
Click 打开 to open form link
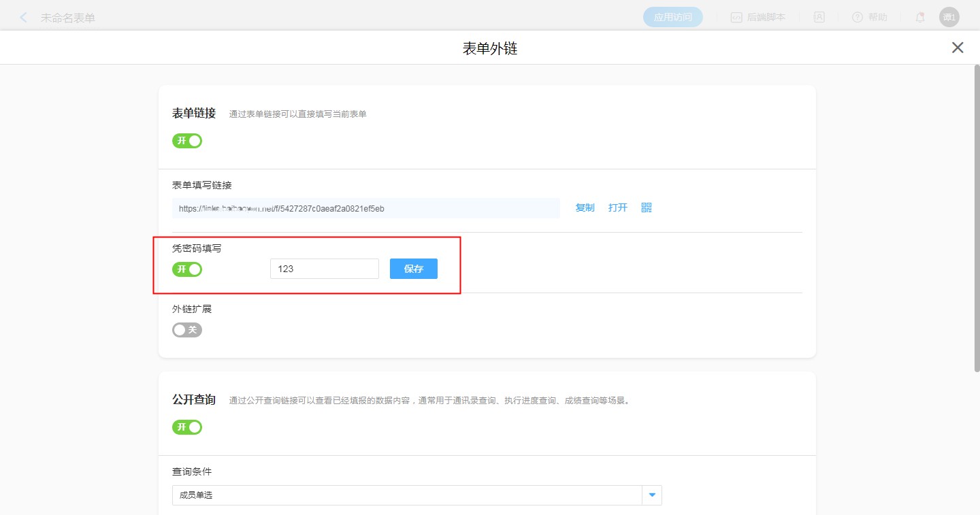coord(617,207)
